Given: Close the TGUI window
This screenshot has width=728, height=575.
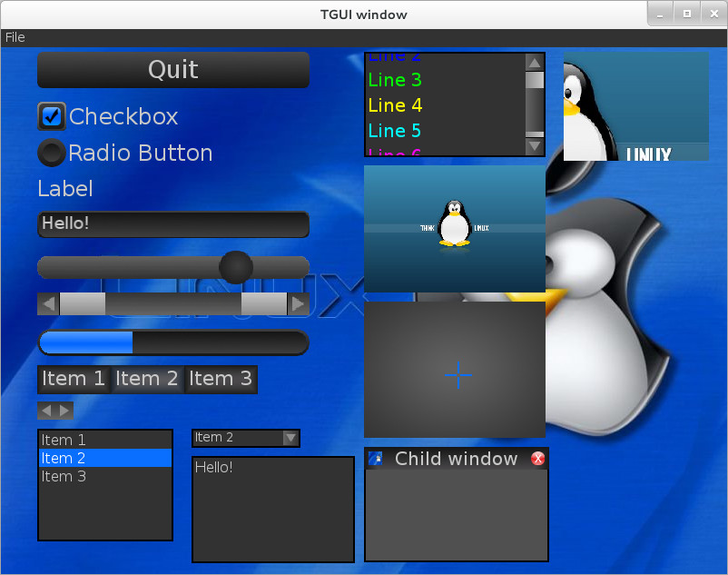Looking at the screenshot, I should [x=714, y=15].
